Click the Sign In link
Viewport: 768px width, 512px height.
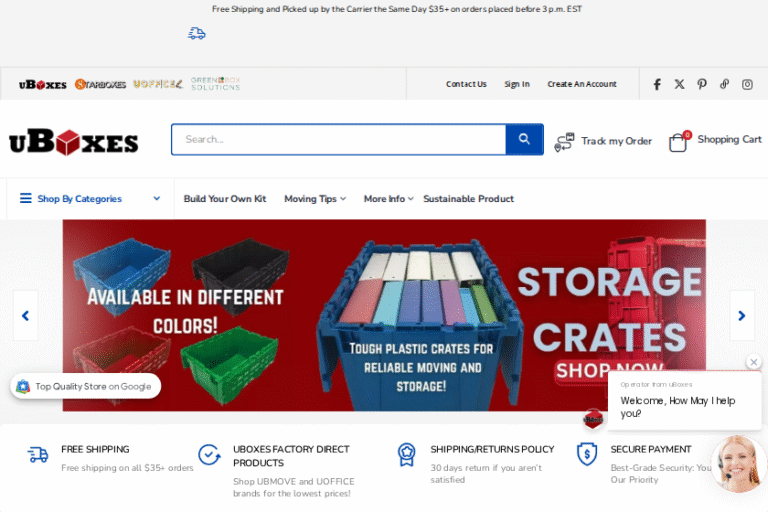tap(517, 84)
